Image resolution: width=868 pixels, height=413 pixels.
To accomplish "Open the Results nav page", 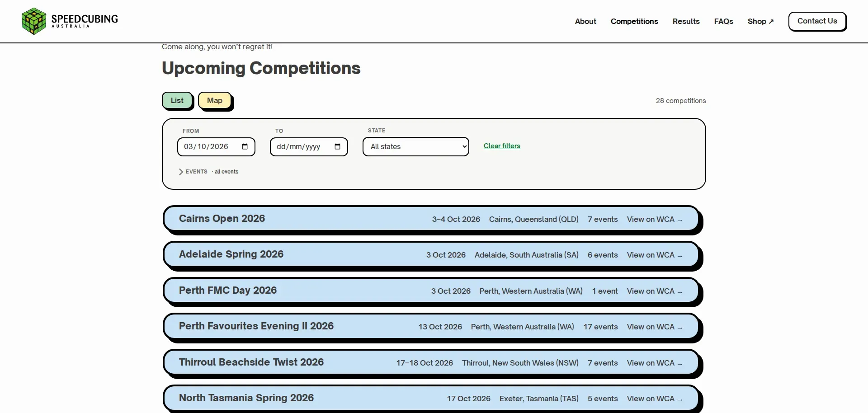I will (686, 21).
